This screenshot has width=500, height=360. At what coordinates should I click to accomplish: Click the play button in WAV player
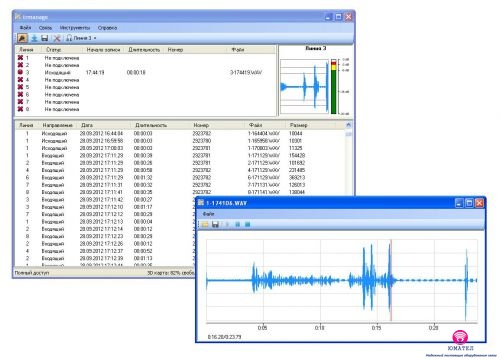pos(227,224)
